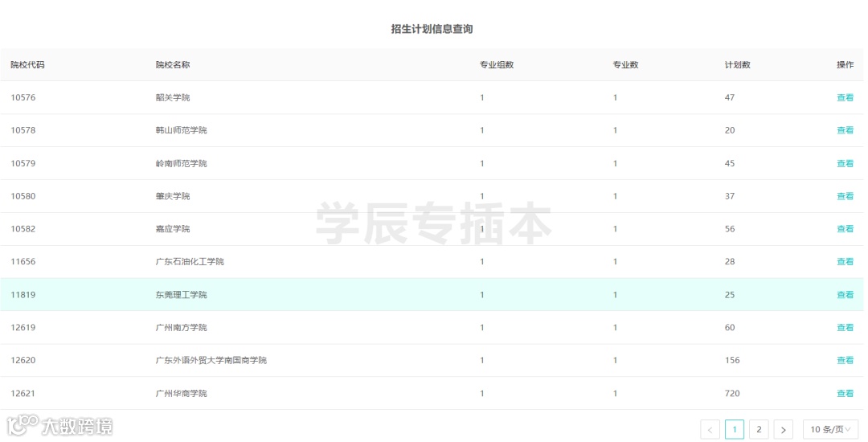This screenshot has width=868, height=442.
Task: Click school name 岭南师范学院
Action: (181, 163)
